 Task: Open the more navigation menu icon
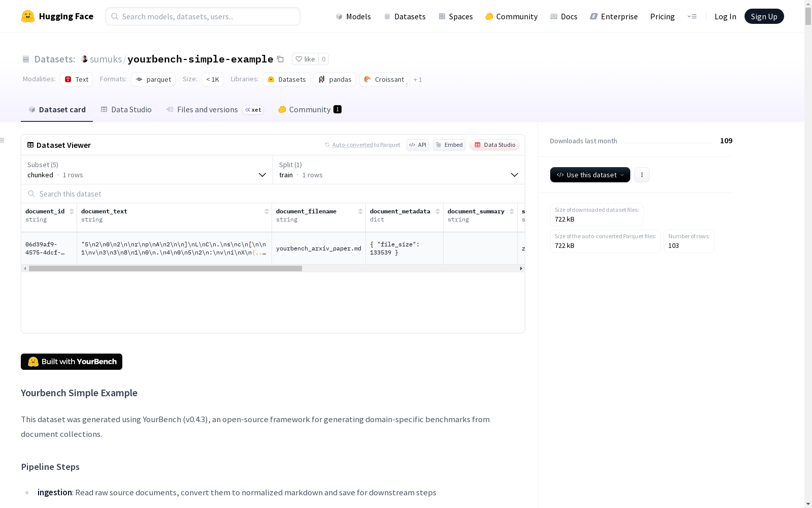tap(692, 16)
